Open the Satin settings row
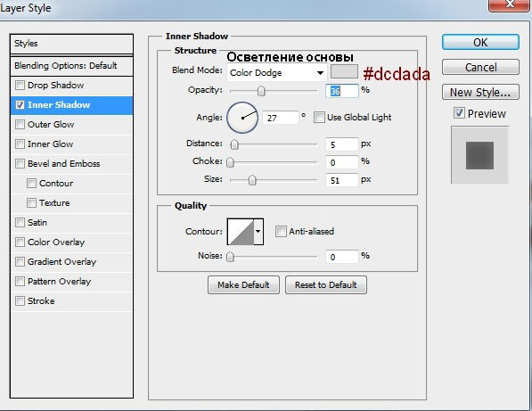This screenshot has height=411, width=532. tap(71, 223)
